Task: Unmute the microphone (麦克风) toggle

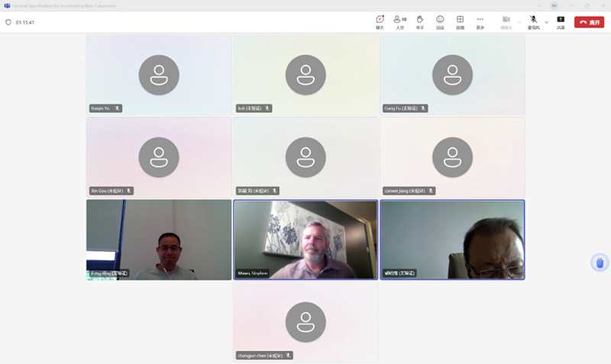Action: pyautogui.click(x=533, y=22)
